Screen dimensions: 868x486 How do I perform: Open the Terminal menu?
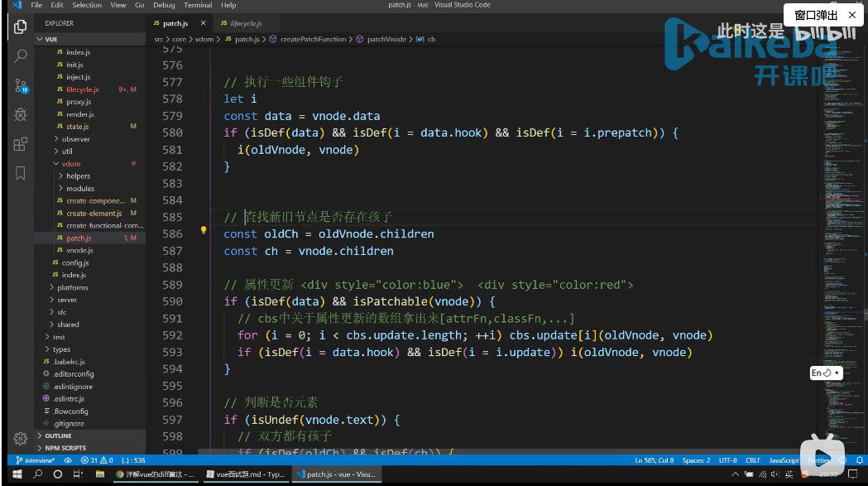(x=199, y=5)
